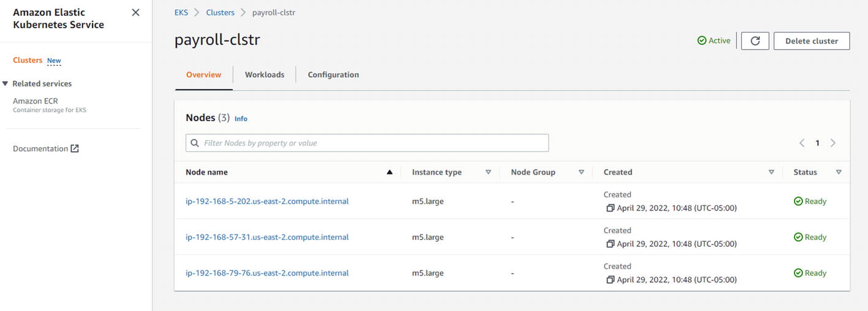The width and height of the screenshot is (868, 311).
Task: Go to next page of nodes
Action: tap(832, 143)
